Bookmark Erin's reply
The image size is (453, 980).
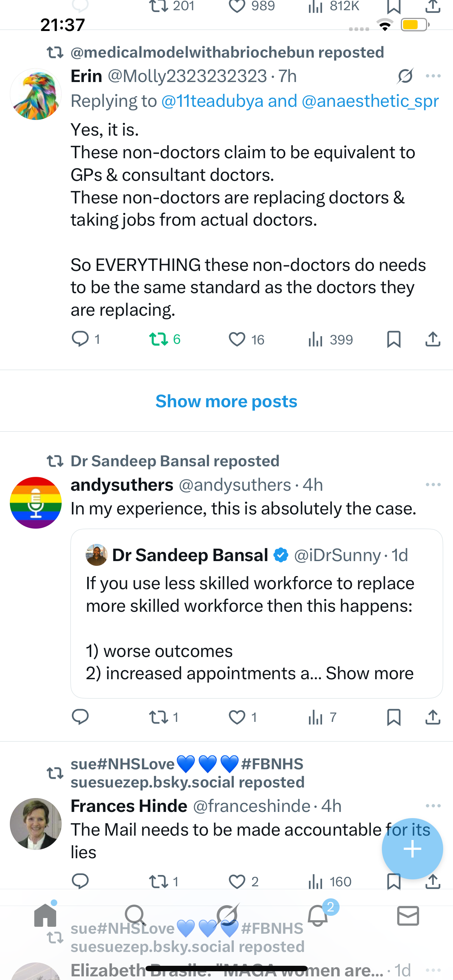pyautogui.click(x=394, y=339)
